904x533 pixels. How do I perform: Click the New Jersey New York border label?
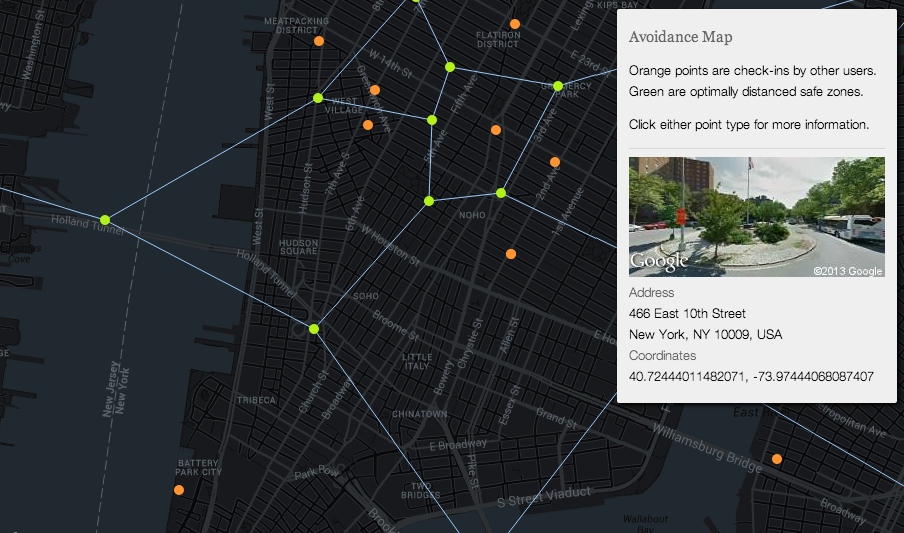[x=116, y=389]
